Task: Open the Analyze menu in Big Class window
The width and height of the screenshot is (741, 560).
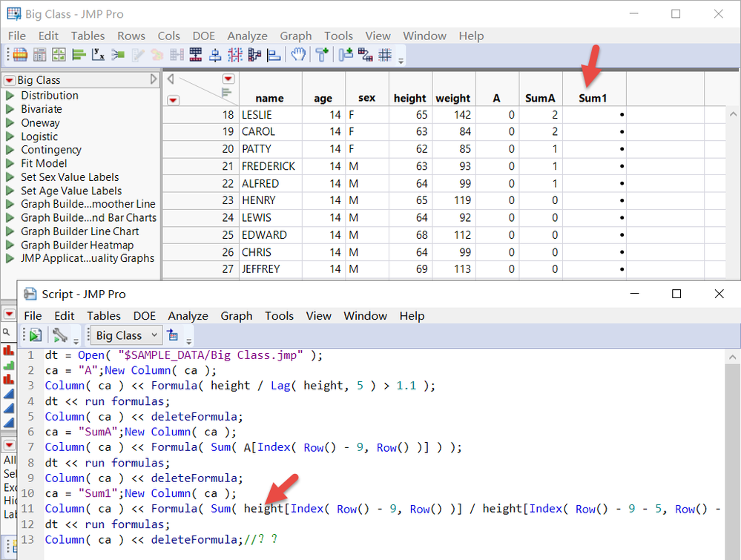Action: (x=247, y=36)
